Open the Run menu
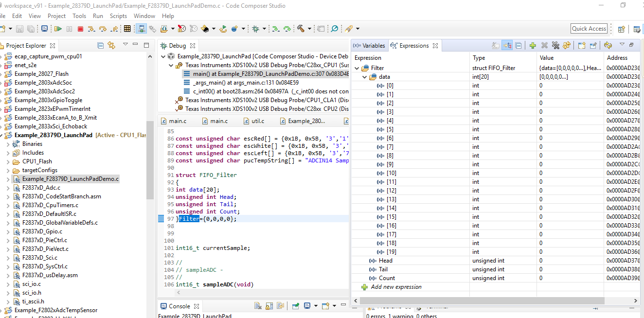 pos(98,16)
